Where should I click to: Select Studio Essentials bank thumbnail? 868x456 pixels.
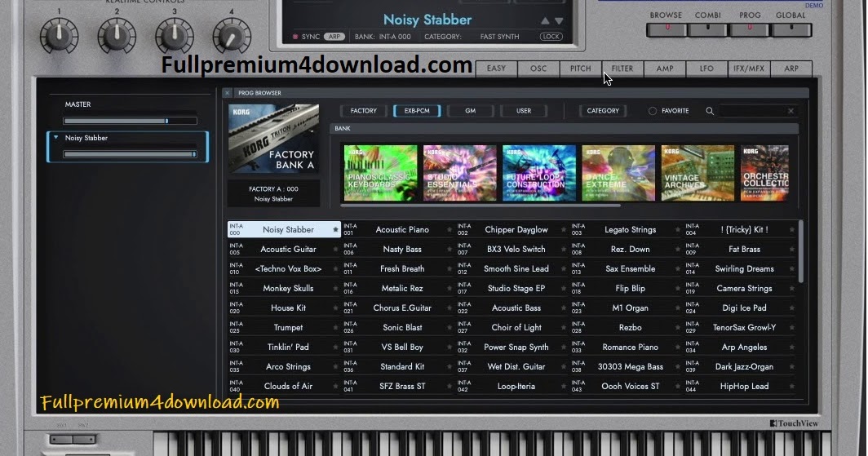point(459,173)
